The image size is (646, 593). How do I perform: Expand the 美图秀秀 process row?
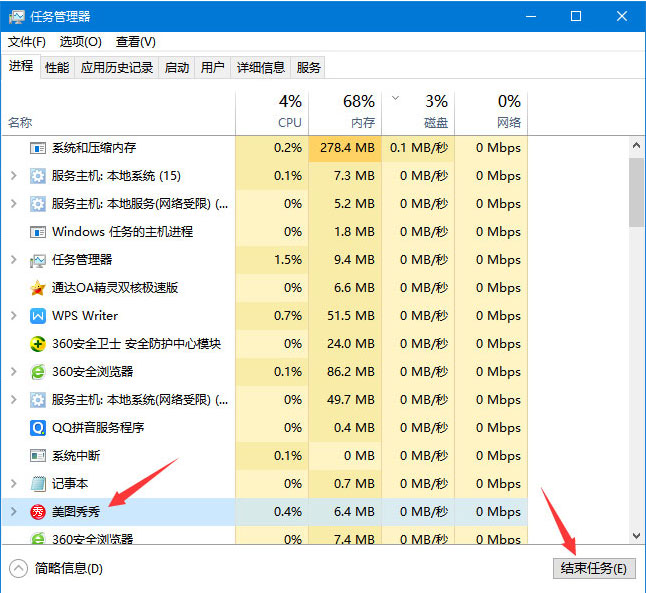tap(14, 512)
